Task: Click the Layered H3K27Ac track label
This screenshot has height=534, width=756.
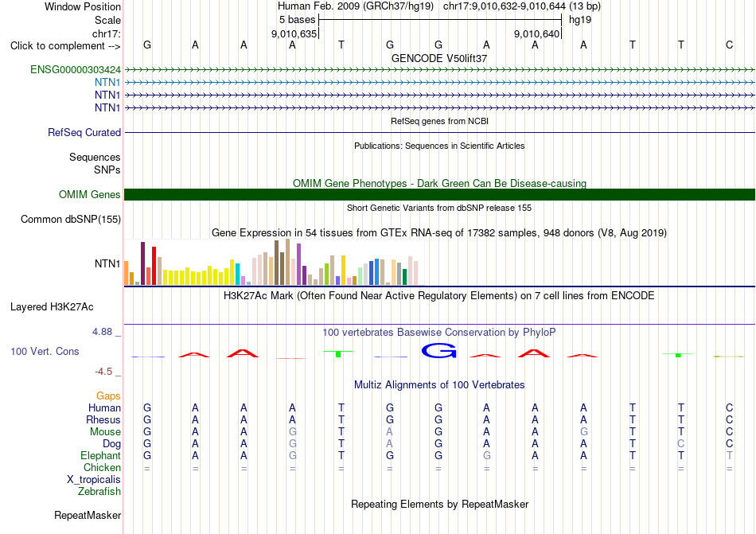Action: coord(52,307)
